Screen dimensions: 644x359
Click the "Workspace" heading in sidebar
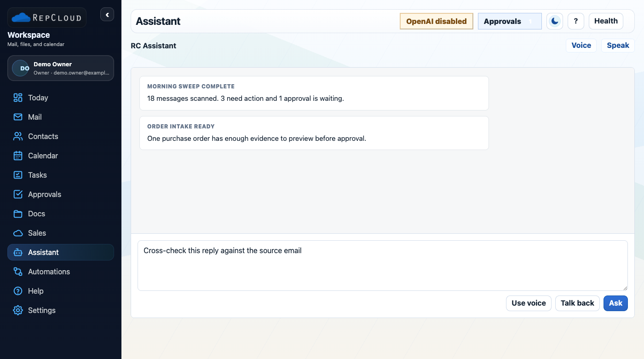click(29, 35)
